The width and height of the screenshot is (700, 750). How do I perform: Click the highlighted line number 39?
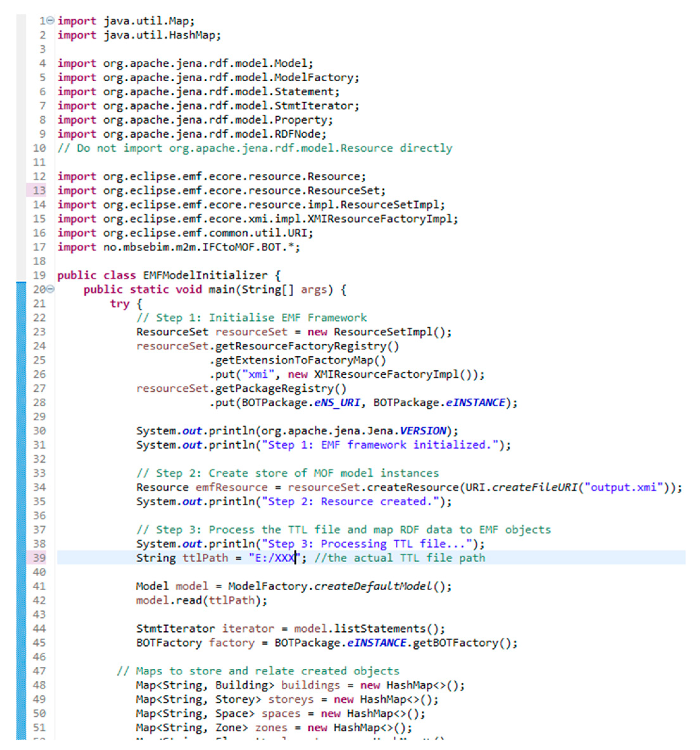click(39, 558)
